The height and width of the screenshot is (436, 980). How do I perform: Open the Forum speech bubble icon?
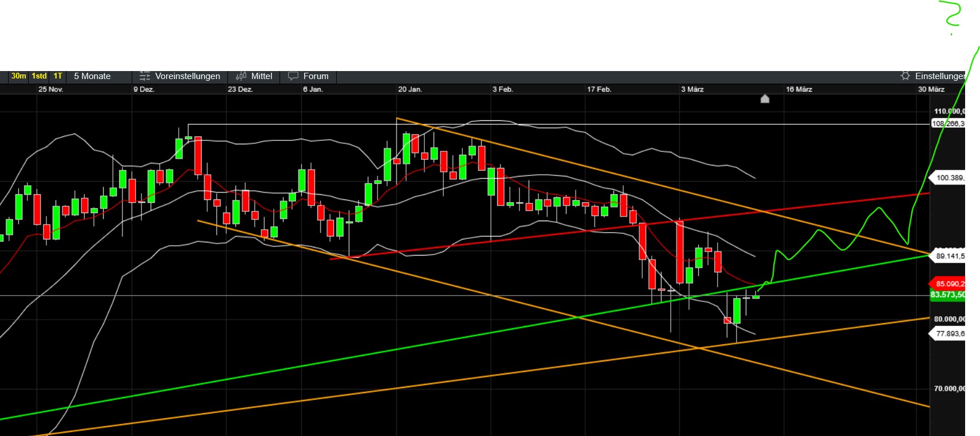293,76
